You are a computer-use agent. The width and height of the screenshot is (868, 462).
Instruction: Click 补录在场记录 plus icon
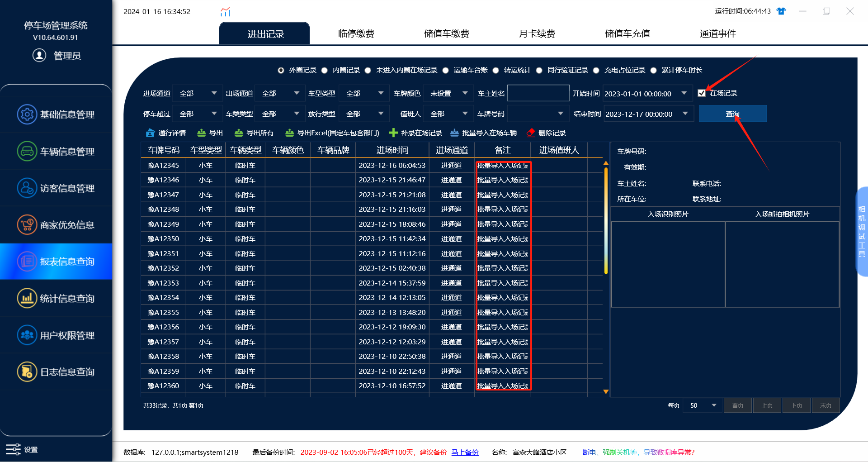click(x=393, y=133)
